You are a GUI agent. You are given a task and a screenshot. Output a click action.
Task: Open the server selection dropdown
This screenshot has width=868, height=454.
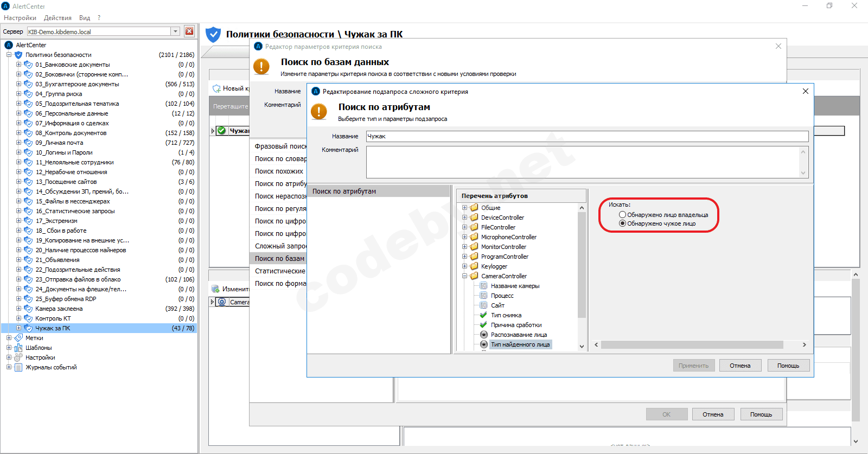pos(176,31)
